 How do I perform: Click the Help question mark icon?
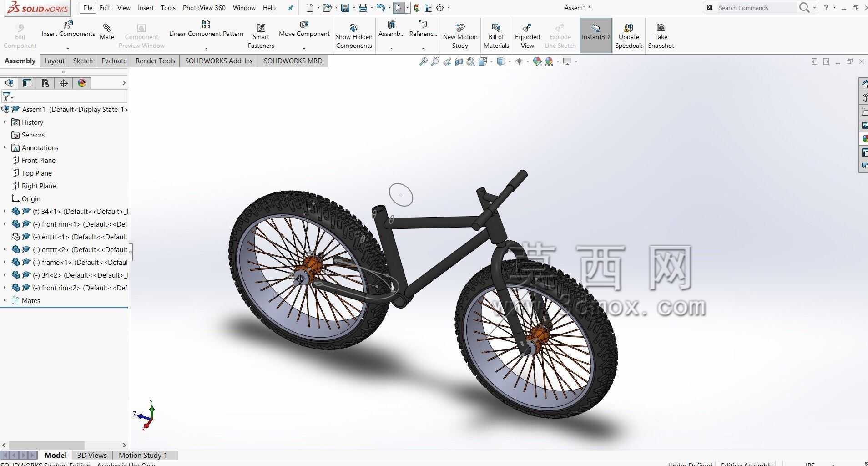pyautogui.click(x=826, y=8)
